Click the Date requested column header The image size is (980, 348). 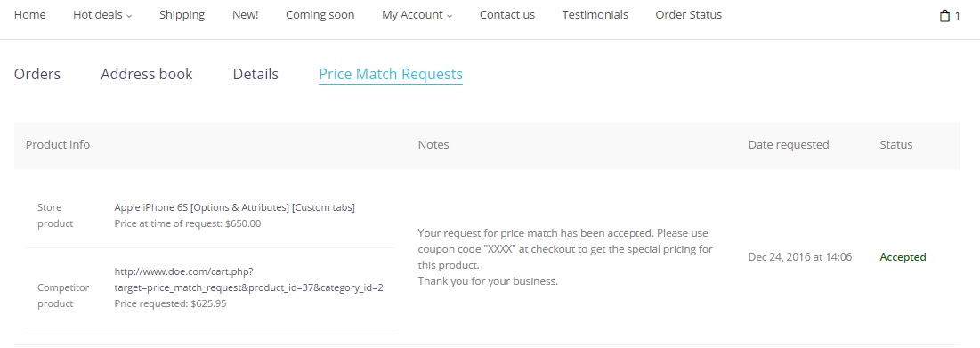tap(789, 145)
